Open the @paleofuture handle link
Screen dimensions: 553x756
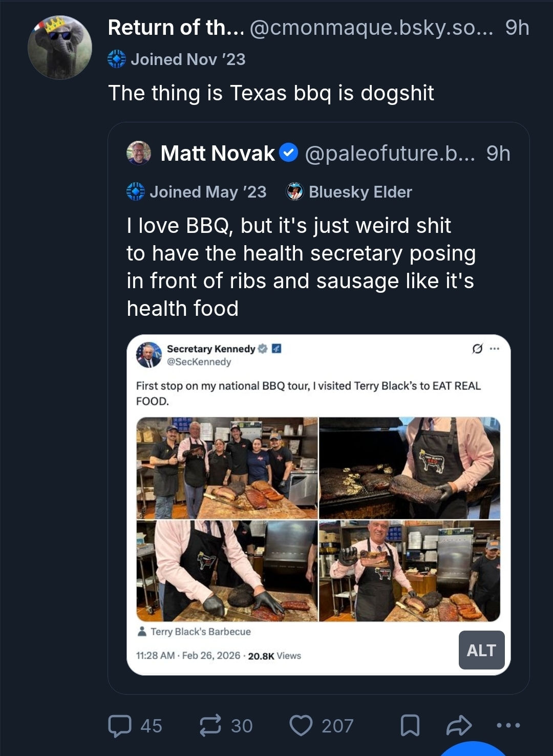pyautogui.click(x=389, y=153)
